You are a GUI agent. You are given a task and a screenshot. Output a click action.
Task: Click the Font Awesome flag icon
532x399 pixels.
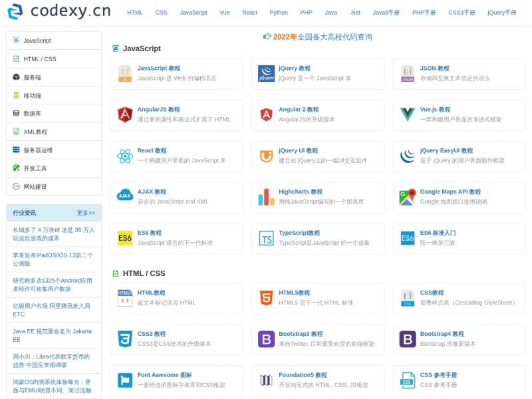tap(125, 380)
